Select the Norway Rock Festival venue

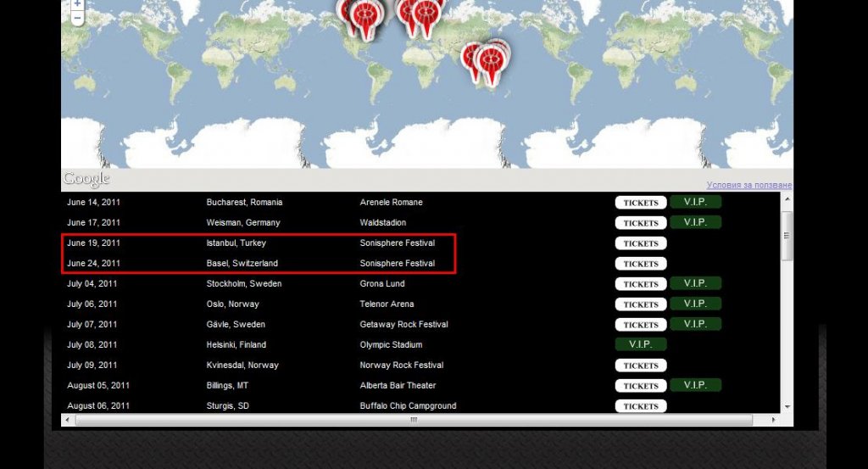(x=402, y=366)
